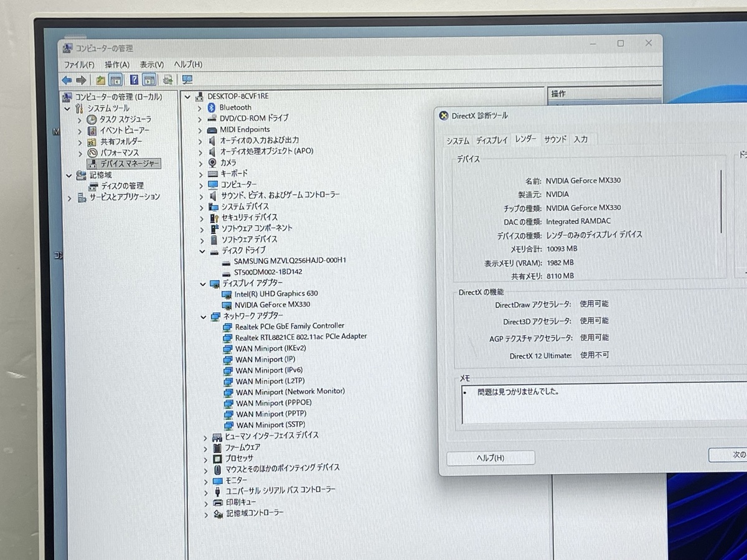
Task: Select WAN Miniport (Network Monitor) entry
Action: [291, 392]
